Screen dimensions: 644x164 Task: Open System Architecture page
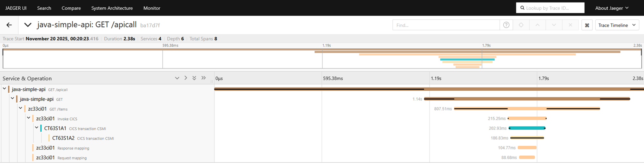[x=112, y=8]
